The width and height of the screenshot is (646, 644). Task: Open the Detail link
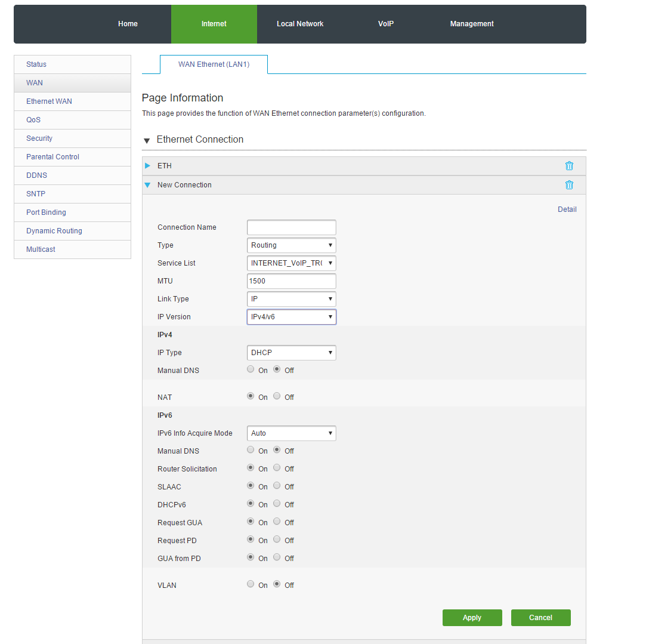point(567,209)
